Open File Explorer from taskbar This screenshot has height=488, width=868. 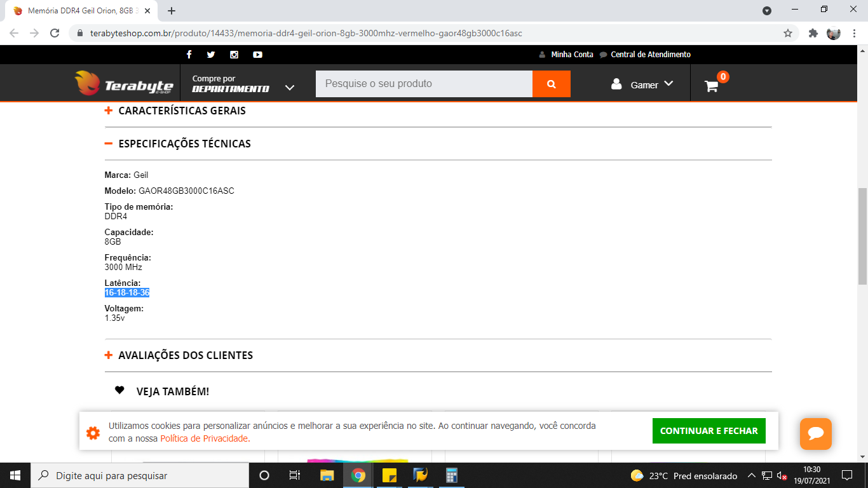coord(327,475)
